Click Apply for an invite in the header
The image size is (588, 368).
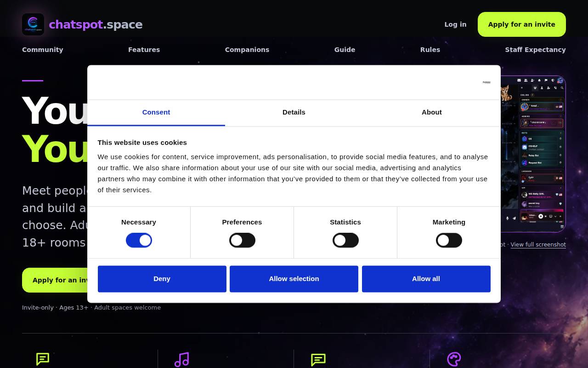pos(522,24)
